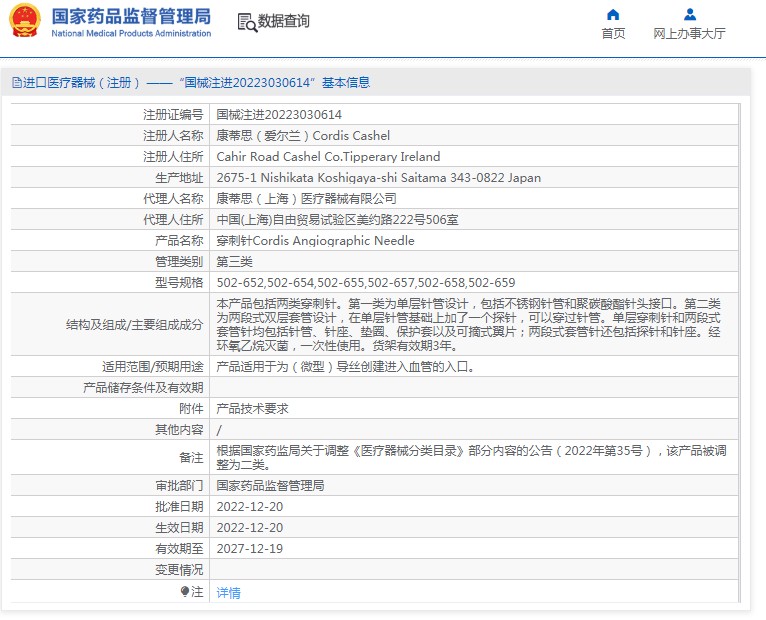Click the 其他内容 slash value
Viewport: 766px width, 620px height.
(219, 430)
